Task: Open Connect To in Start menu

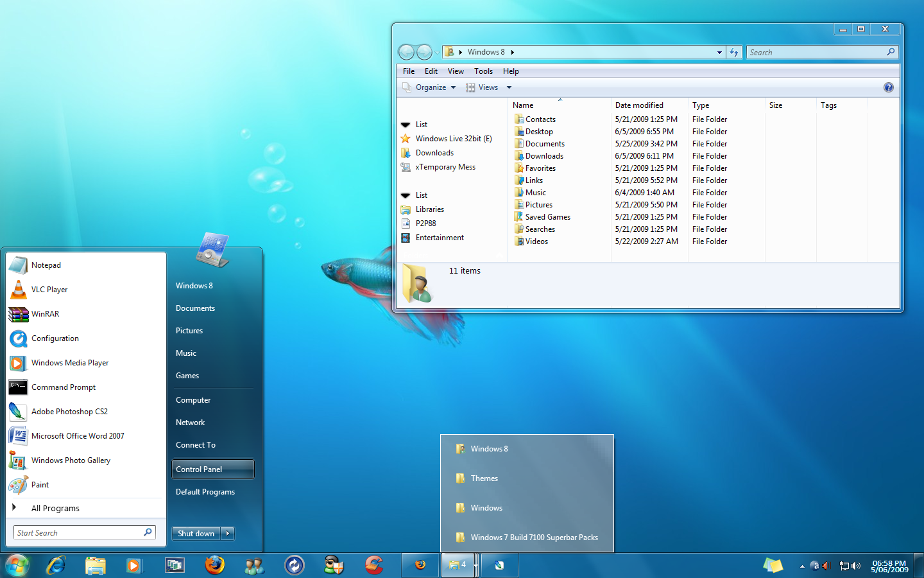Action: point(213,445)
